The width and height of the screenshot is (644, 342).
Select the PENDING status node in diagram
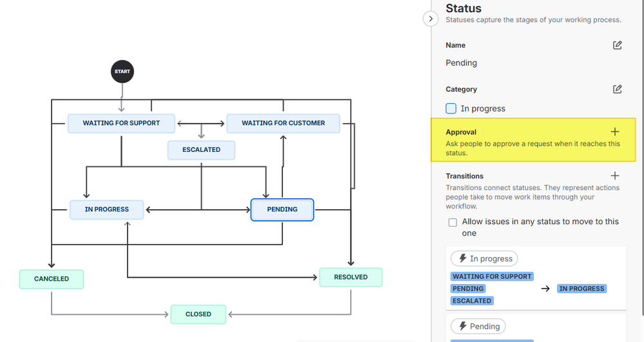282,209
